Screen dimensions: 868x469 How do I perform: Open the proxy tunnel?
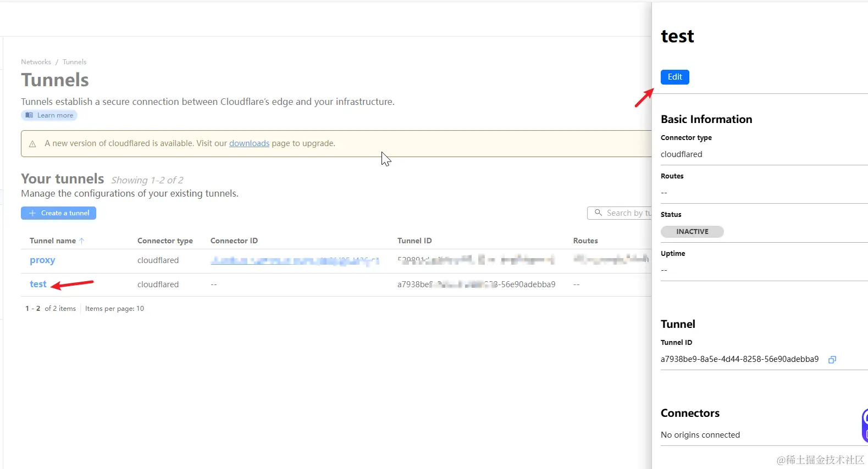click(42, 260)
